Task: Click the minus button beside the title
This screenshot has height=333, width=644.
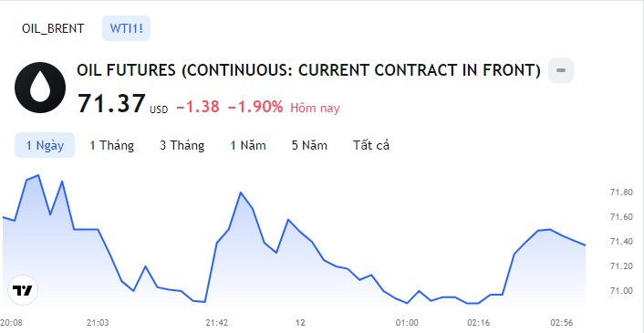Action: 561,70
